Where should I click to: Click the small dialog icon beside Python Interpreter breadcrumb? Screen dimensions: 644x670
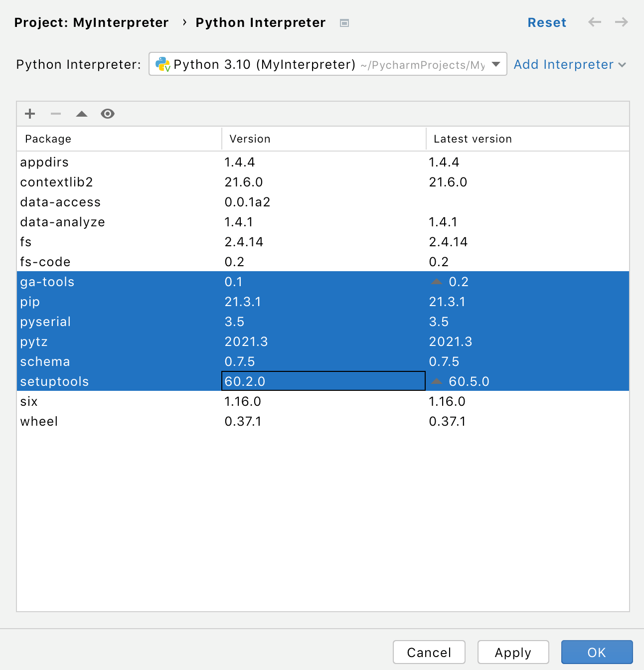click(344, 22)
